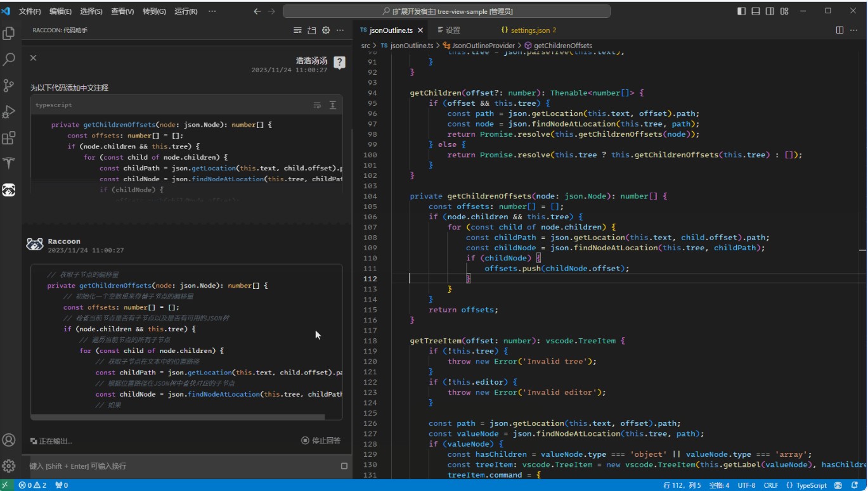Open the Raccoon extension in activity bar

coord(9,189)
